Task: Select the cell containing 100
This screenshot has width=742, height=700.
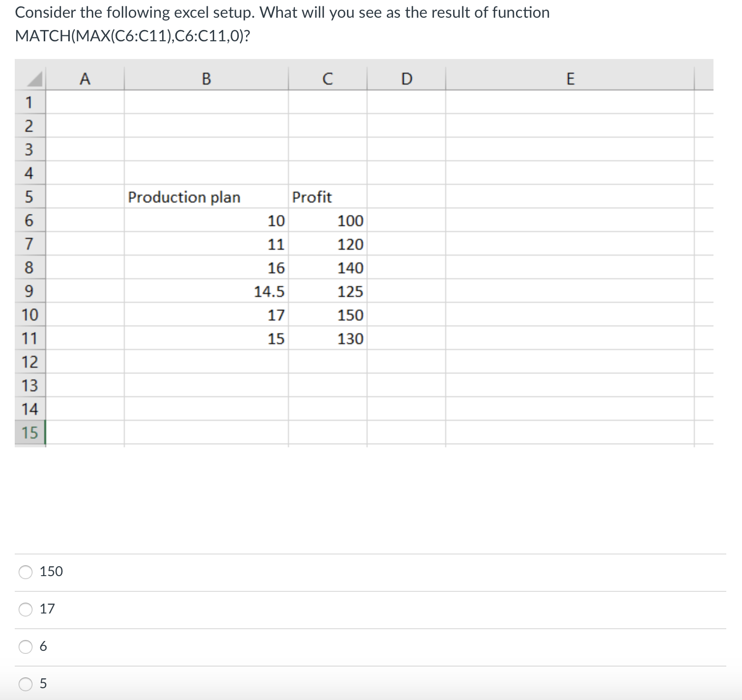Action: click(350, 220)
